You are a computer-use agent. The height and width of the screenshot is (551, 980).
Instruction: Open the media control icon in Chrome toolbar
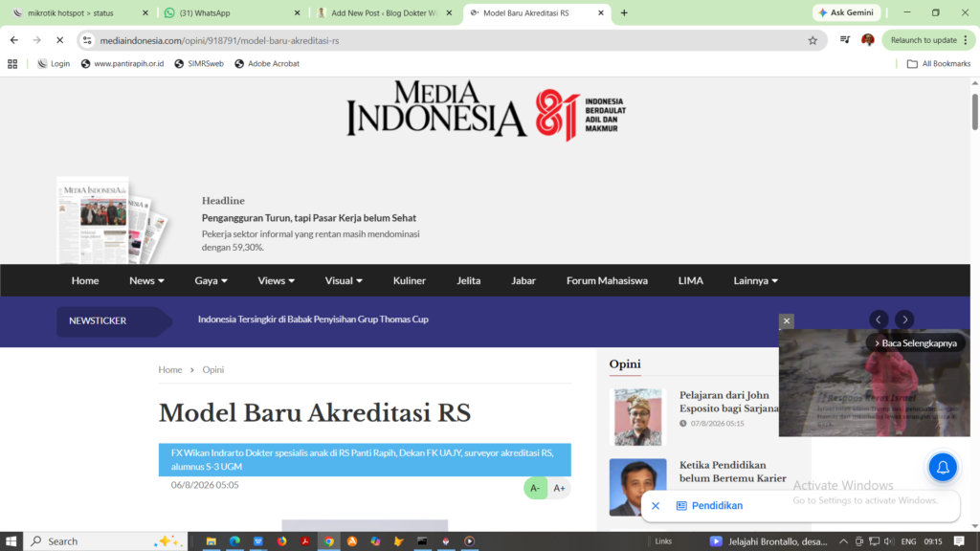point(844,40)
